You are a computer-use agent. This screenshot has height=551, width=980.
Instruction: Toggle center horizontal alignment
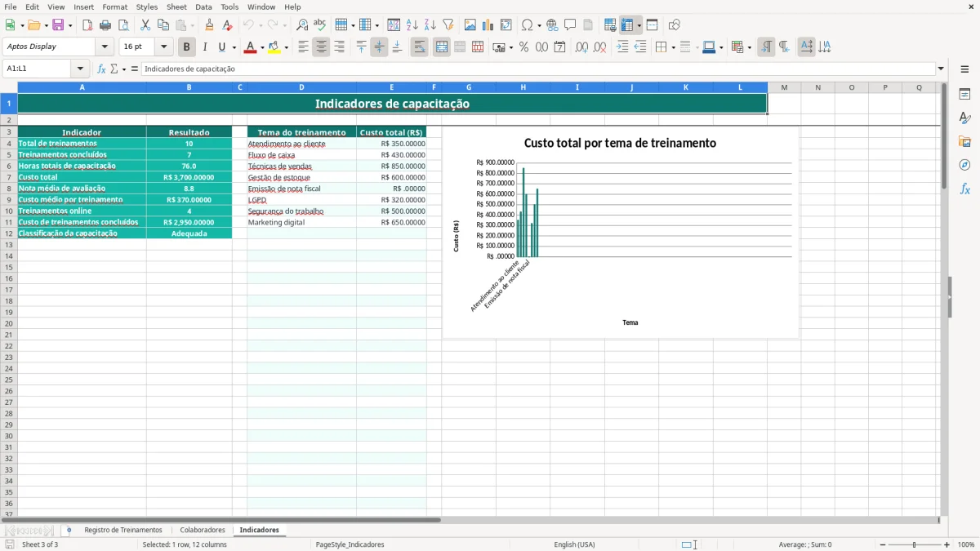(x=321, y=47)
